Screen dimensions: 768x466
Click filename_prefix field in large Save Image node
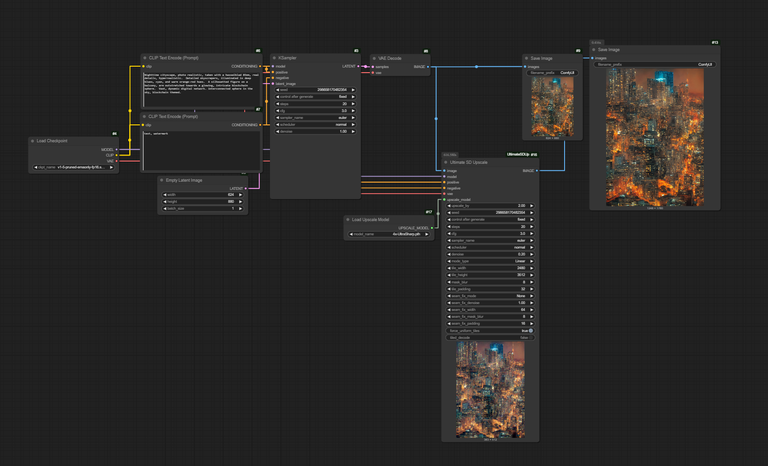(x=655, y=64)
